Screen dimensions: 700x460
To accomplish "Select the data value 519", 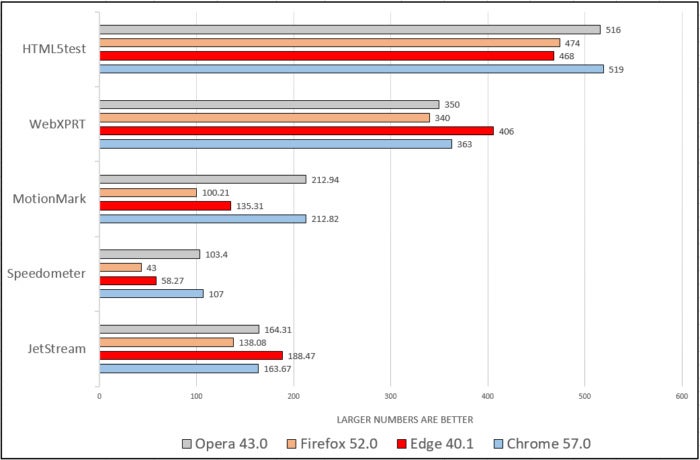I will coord(616,70).
